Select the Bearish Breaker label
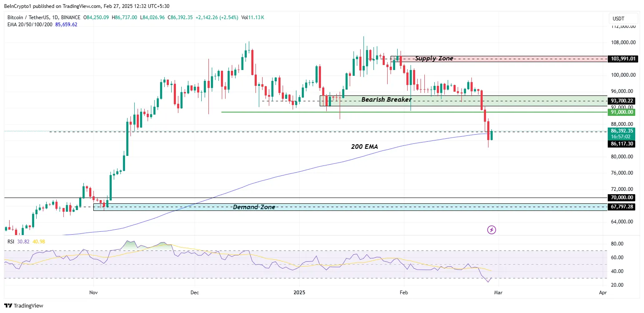Image resolution: width=644 pixels, height=313 pixels. pos(386,100)
